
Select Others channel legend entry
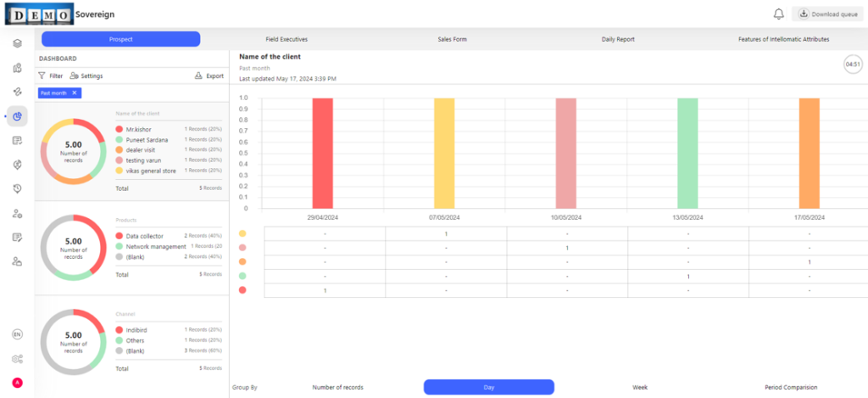click(x=169, y=340)
